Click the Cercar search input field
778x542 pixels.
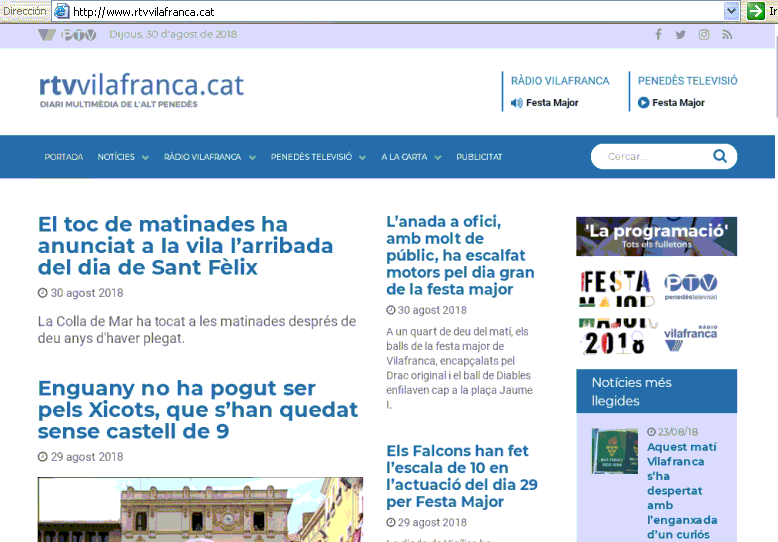[650, 156]
